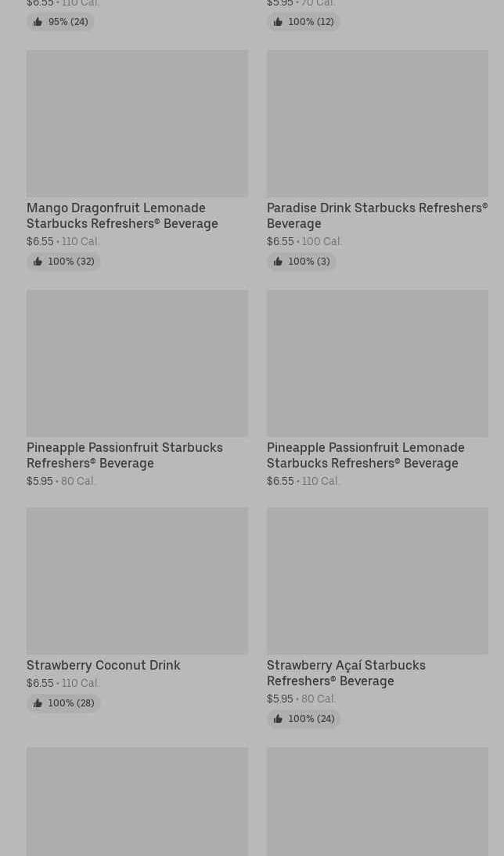This screenshot has width=504, height=856.
Task: Tap thumbs-up icon under Paradise Drink price
Action: tap(278, 262)
